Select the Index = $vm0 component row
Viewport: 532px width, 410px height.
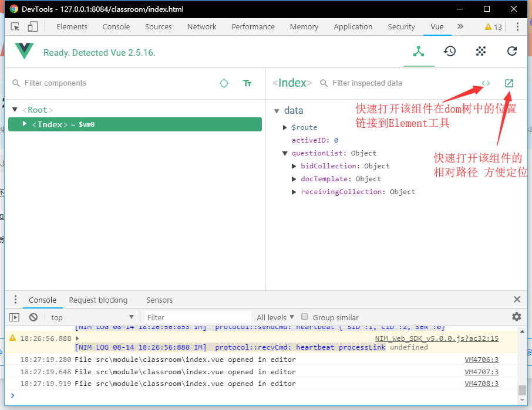click(x=135, y=124)
